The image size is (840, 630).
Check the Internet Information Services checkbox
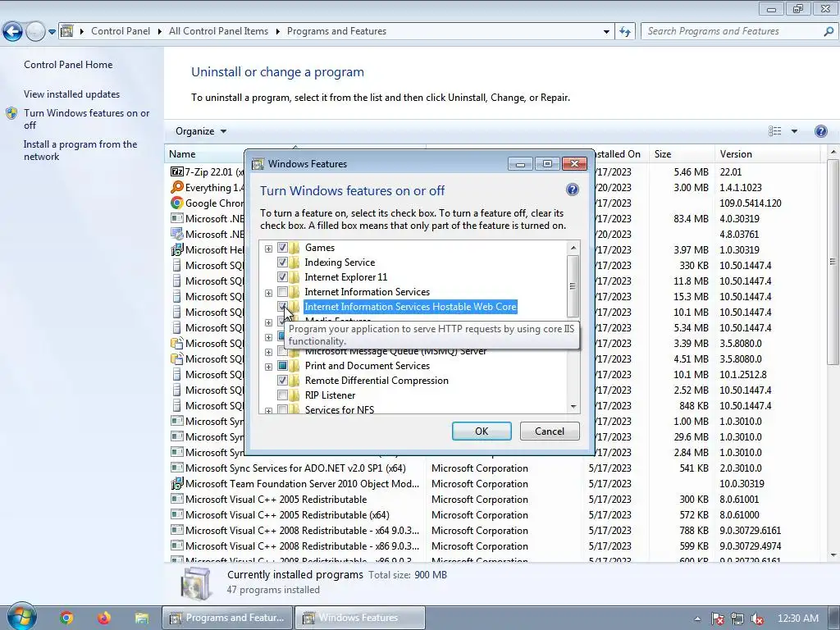282,292
